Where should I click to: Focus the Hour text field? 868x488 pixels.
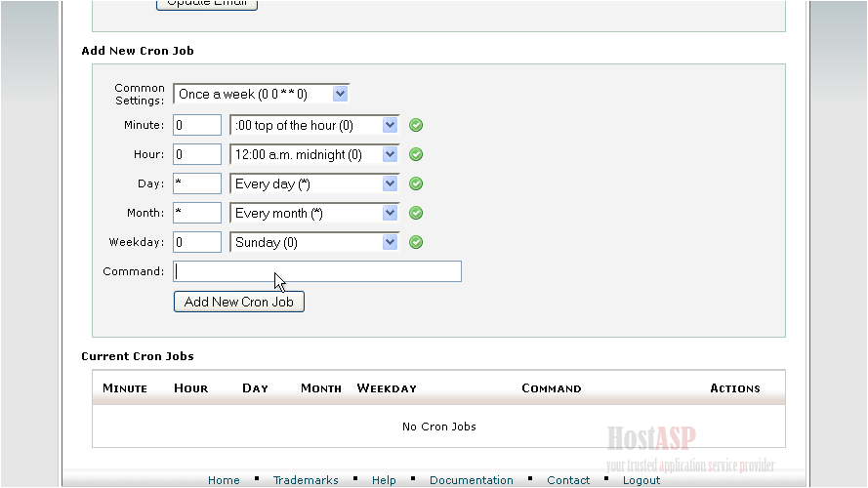[x=197, y=154]
